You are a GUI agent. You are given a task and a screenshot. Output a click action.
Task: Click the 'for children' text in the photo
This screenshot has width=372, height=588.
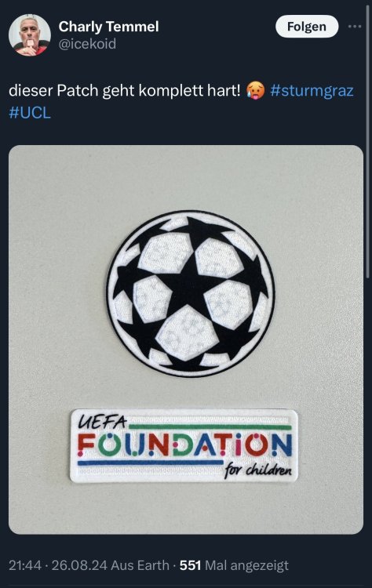[x=258, y=471]
